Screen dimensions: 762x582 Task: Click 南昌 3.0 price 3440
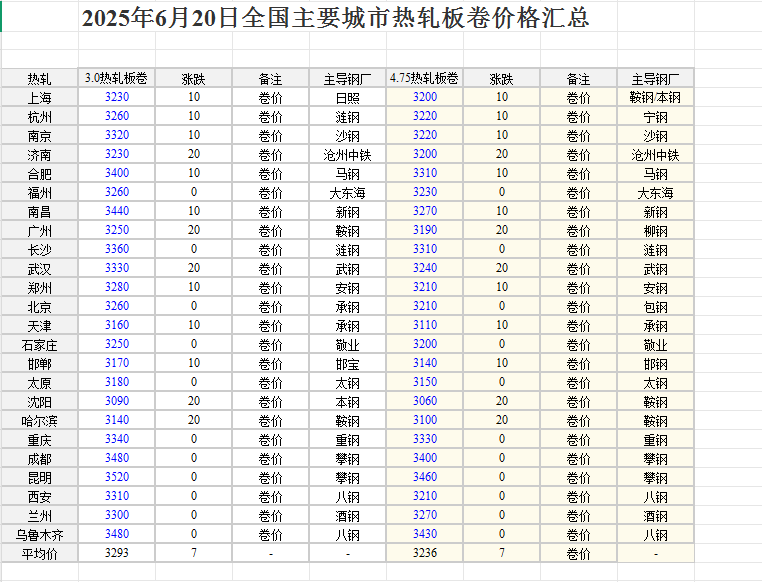pyautogui.click(x=117, y=211)
